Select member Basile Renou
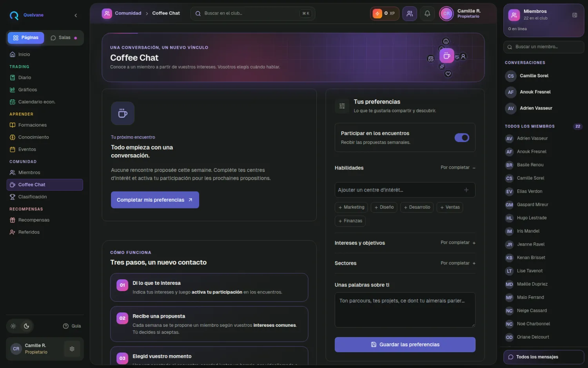Viewport: 588px width, 368px height. [544, 165]
